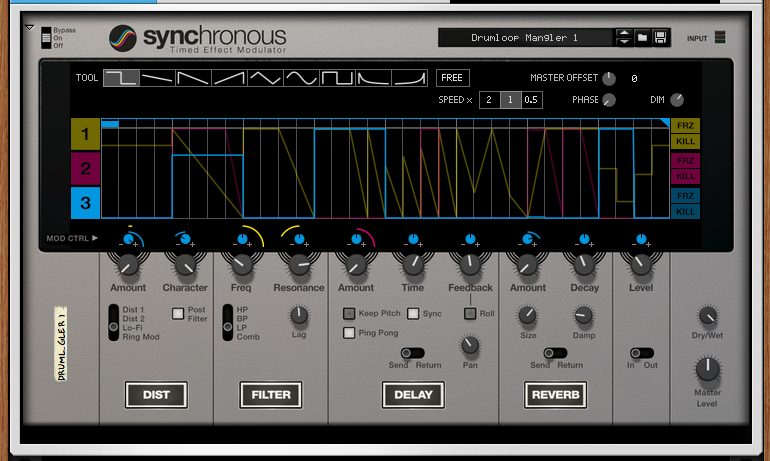Toggle the REVERB effect on/off
Image resolution: width=770 pixels, height=461 pixels.
pos(555,395)
